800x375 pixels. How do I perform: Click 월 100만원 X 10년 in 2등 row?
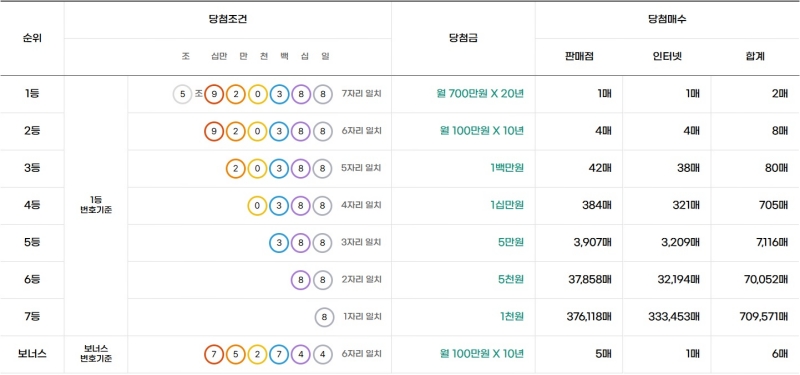click(x=482, y=131)
